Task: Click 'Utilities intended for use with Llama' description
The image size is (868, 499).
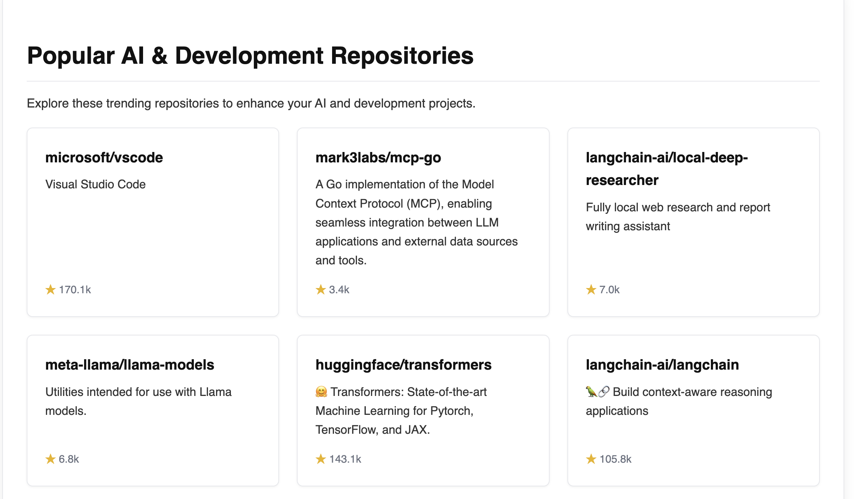Action: [138, 392]
